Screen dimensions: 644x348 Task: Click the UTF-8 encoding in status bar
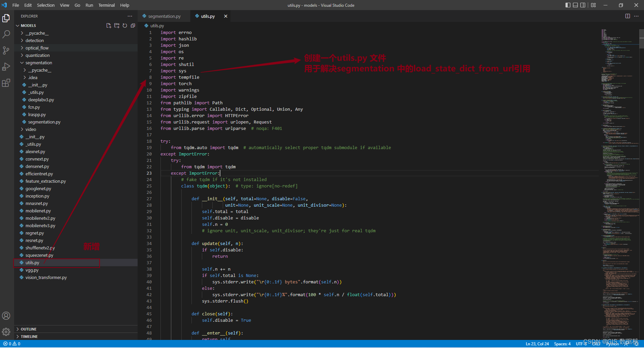pos(581,344)
